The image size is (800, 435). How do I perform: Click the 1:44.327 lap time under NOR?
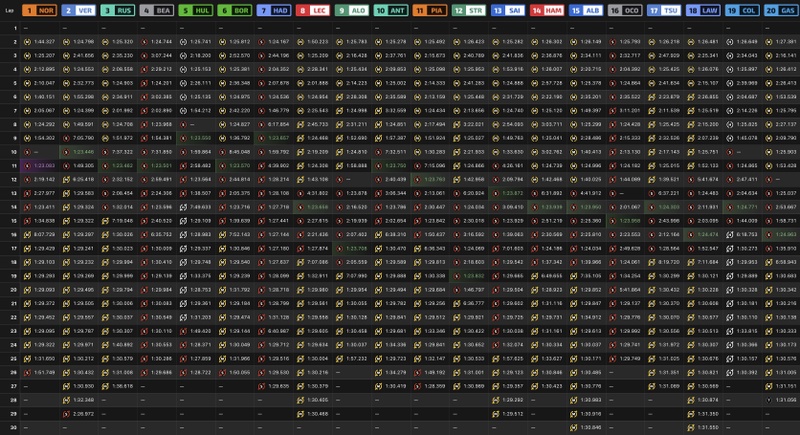[x=45, y=42]
